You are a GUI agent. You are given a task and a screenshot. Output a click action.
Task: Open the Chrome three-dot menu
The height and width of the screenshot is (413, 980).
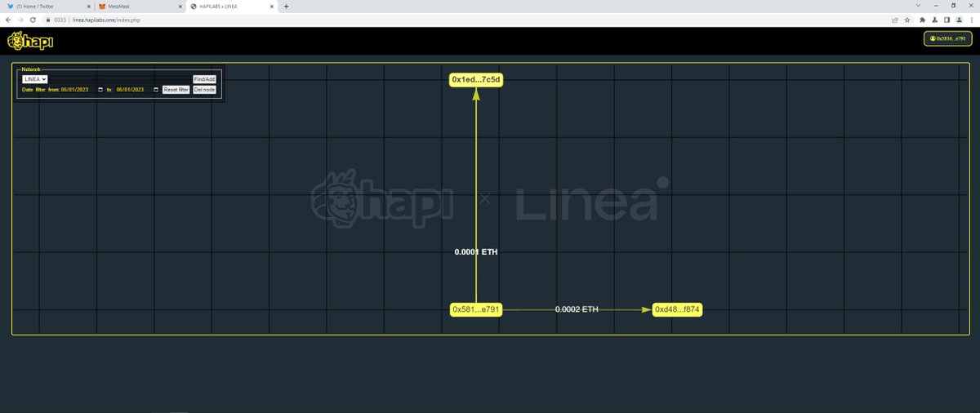tap(971, 20)
